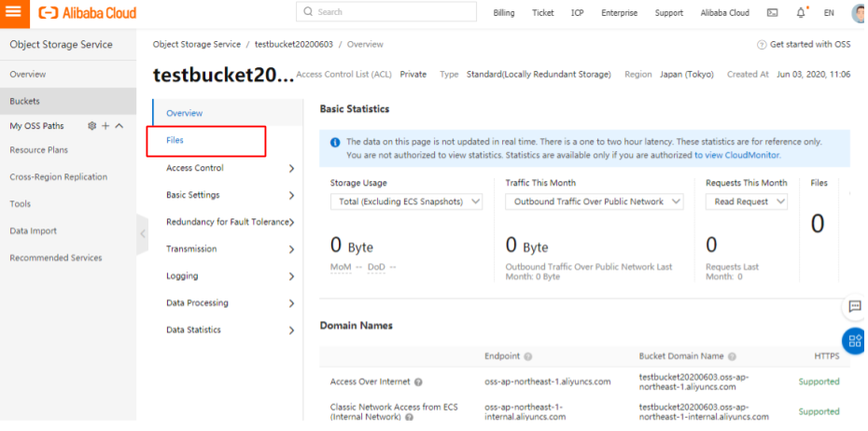Click Object Storage Service sidebar title

pos(61,45)
